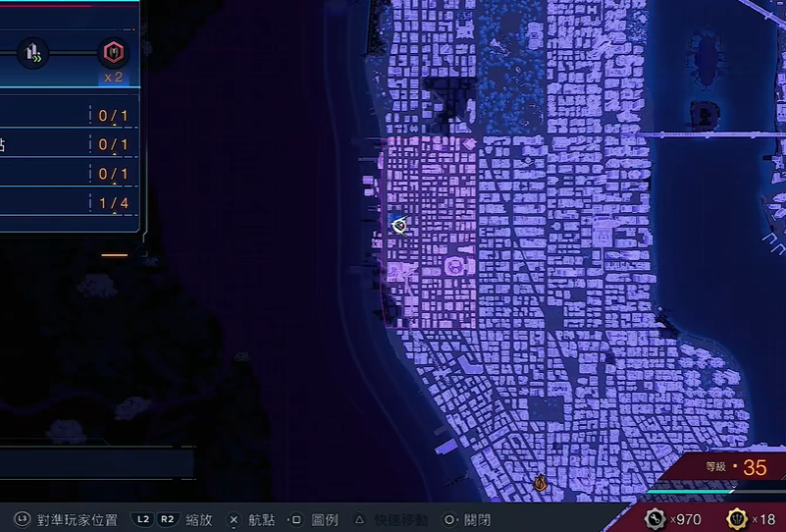Select the x18 city token count

(764, 519)
